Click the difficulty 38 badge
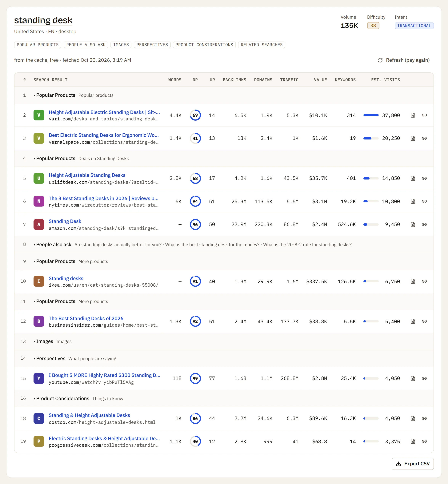This screenshot has height=484, width=448. pyautogui.click(x=373, y=26)
